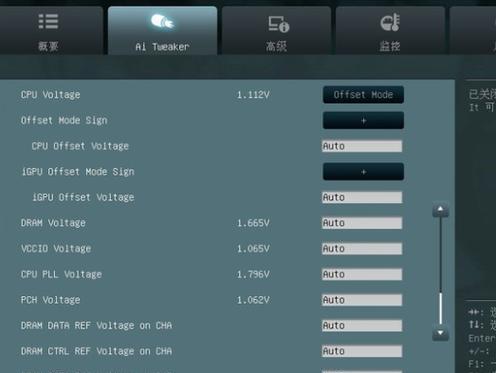Image resolution: width=496 pixels, height=373 pixels.
Task: Select DRAM CTRL REF Voltage on CHA field
Action: pyautogui.click(x=362, y=351)
